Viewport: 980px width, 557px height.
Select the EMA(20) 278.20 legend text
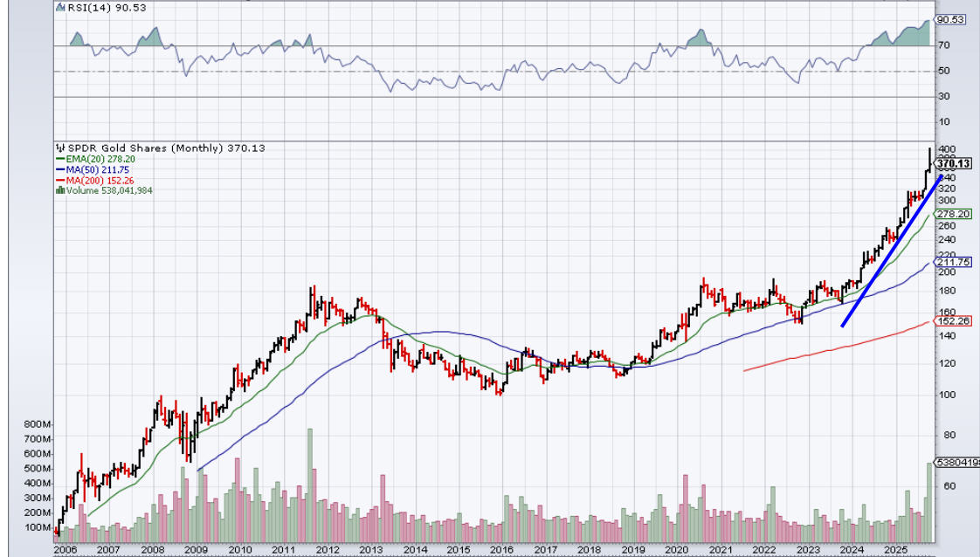pyautogui.click(x=107, y=159)
